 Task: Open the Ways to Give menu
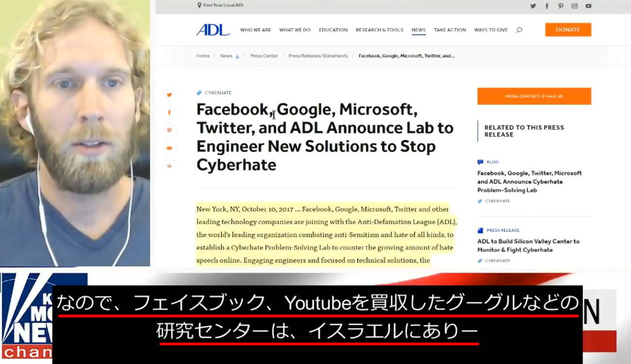pyautogui.click(x=491, y=30)
